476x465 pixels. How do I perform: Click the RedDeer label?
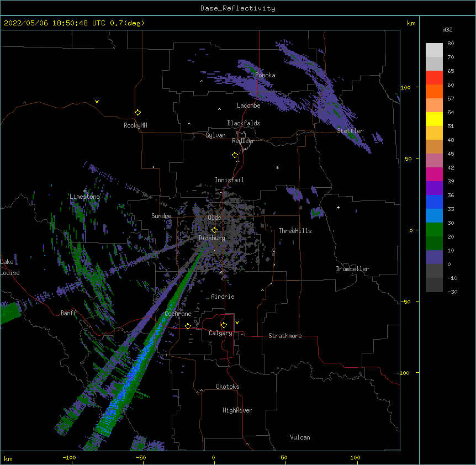[243, 141]
